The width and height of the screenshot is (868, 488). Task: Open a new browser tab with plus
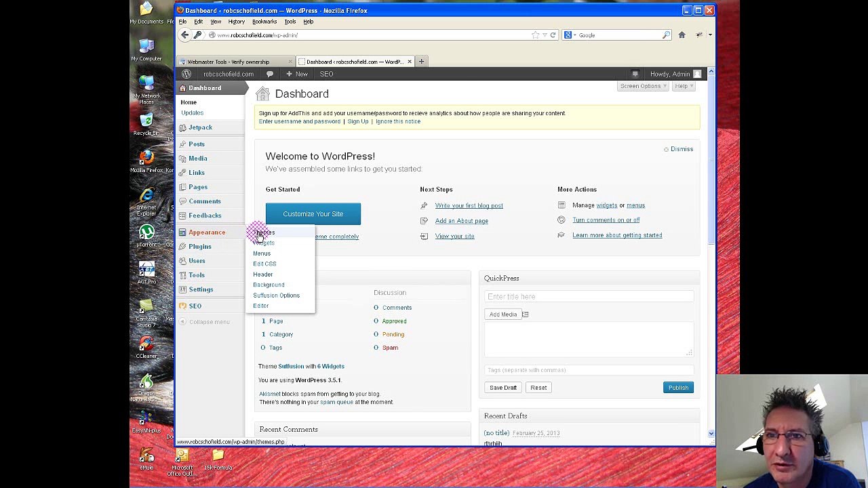tap(421, 62)
